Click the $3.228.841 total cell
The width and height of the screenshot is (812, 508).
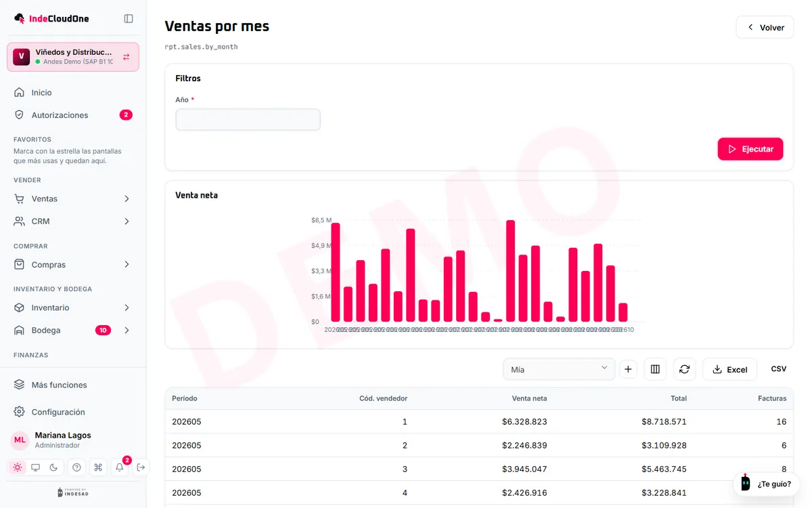click(x=664, y=492)
